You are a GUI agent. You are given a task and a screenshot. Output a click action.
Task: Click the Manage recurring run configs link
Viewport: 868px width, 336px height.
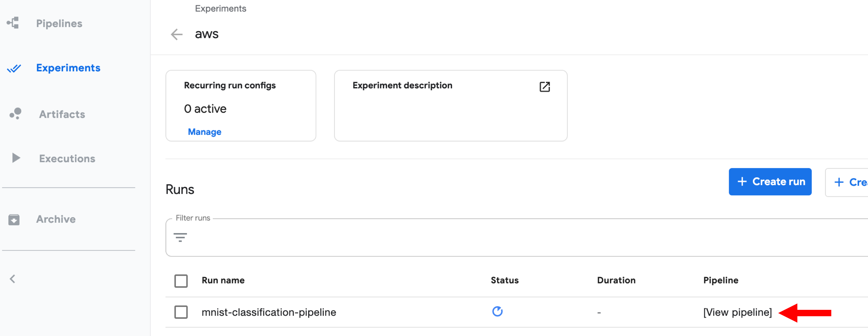point(204,132)
